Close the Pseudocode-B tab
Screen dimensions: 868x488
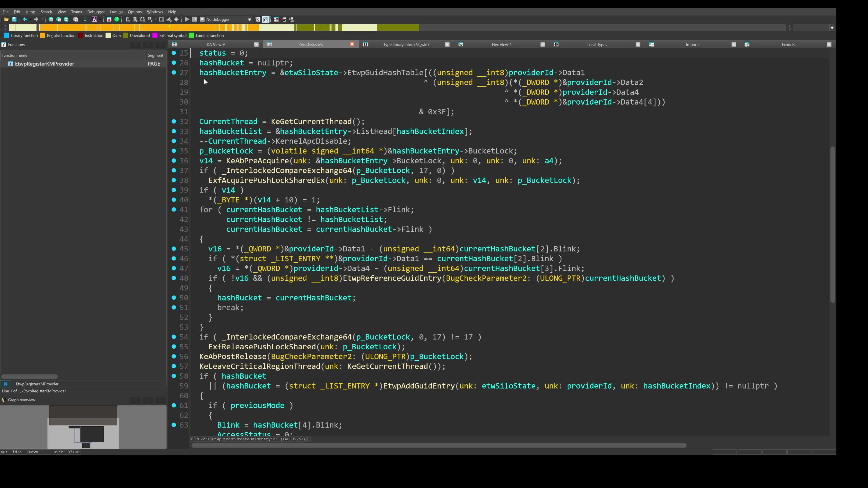352,45
